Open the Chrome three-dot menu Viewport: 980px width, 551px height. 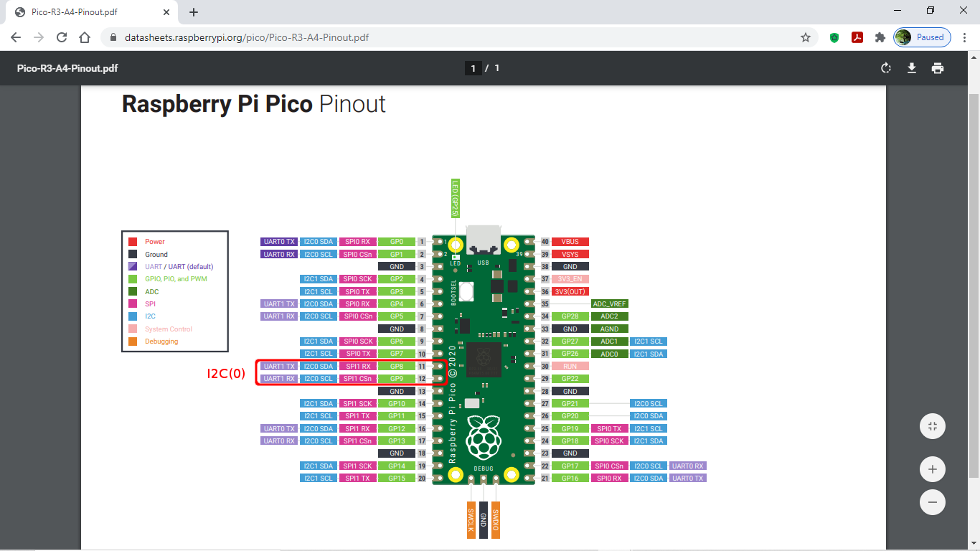click(965, 37)
